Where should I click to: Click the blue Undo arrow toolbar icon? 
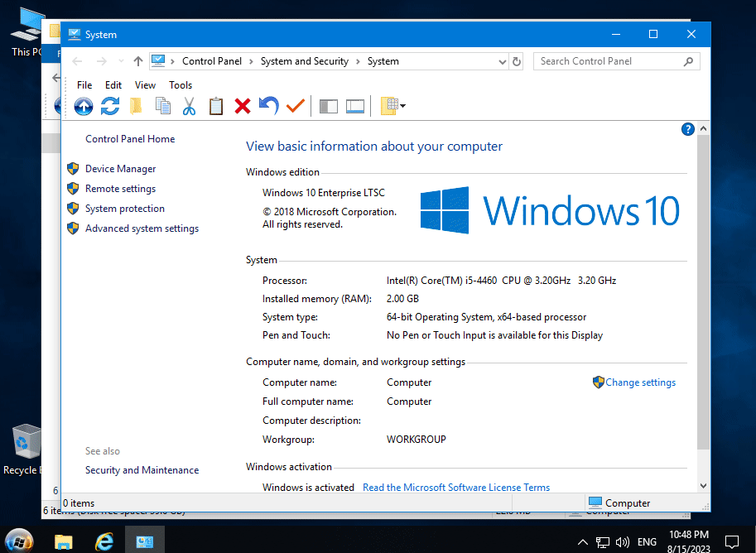click(x=268, y=106)
